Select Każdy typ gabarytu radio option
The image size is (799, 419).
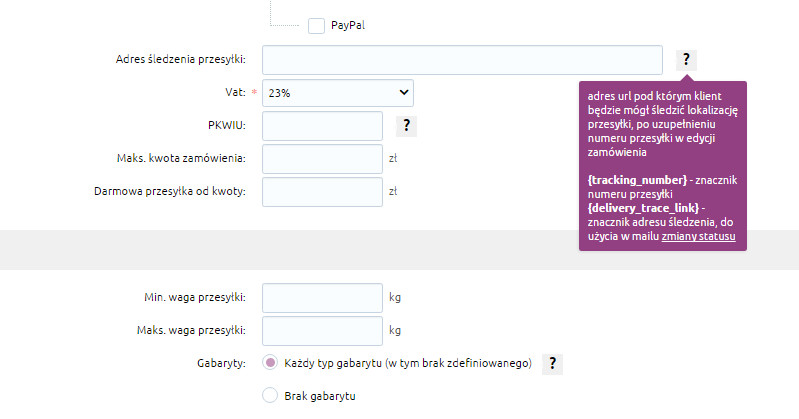coord(270,363)
